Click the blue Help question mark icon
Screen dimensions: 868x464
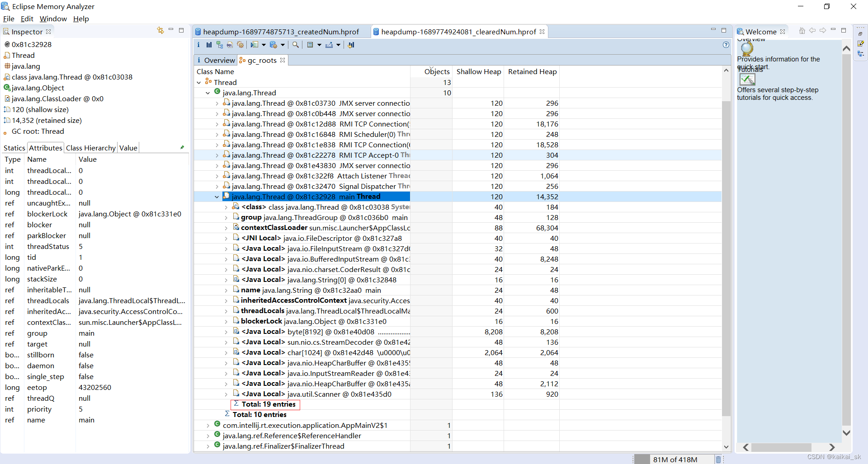click(x=726, y=45)
